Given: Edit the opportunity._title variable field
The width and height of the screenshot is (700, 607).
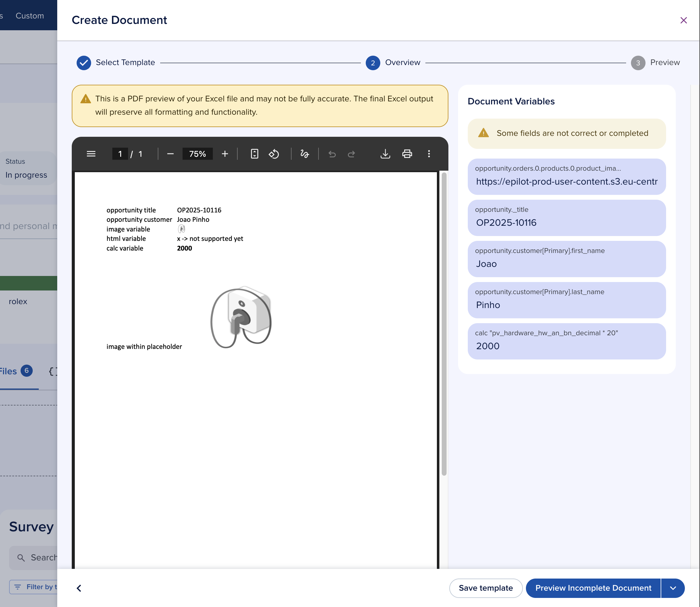Looking at the screenshot, I should (x=566, y=222).
